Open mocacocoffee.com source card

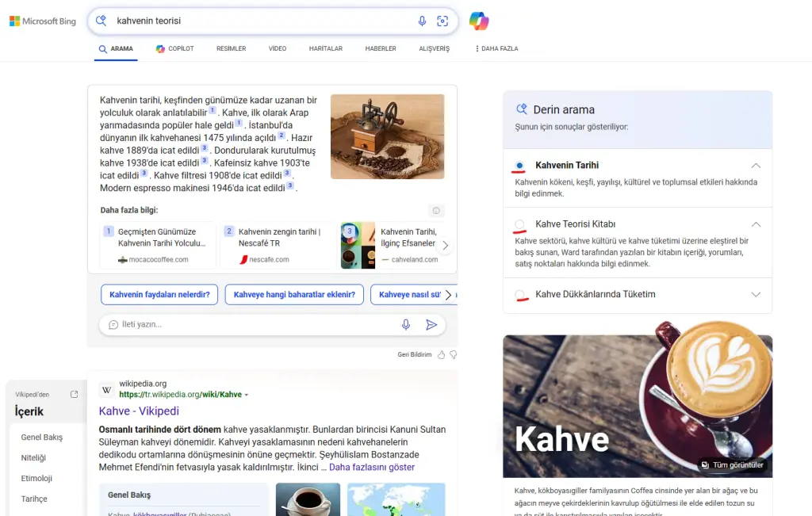click(x=159, y=246)
